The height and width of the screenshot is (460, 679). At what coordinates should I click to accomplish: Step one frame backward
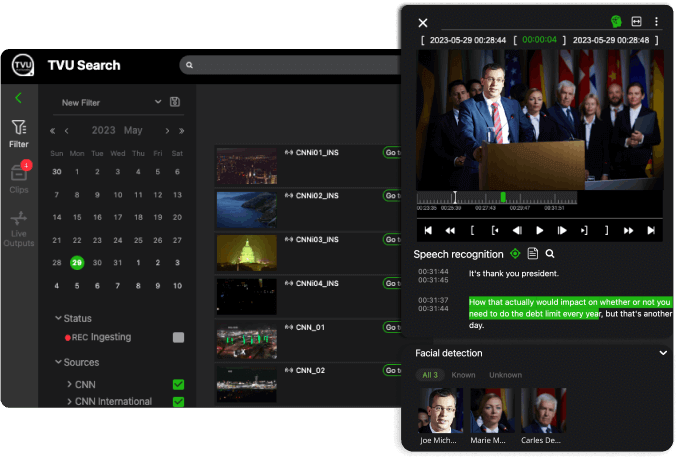pos(517,230)
